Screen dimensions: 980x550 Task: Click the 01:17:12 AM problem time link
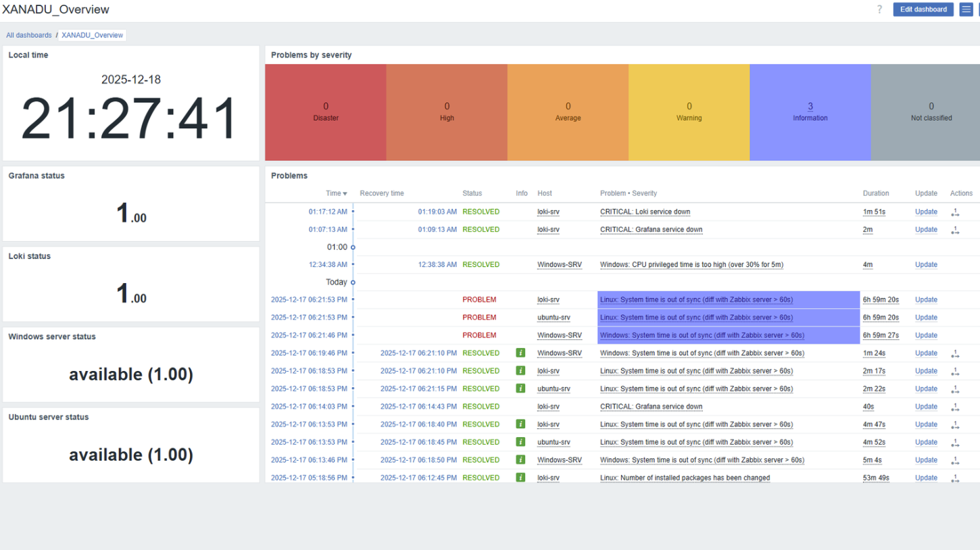[x=328, y=212]
